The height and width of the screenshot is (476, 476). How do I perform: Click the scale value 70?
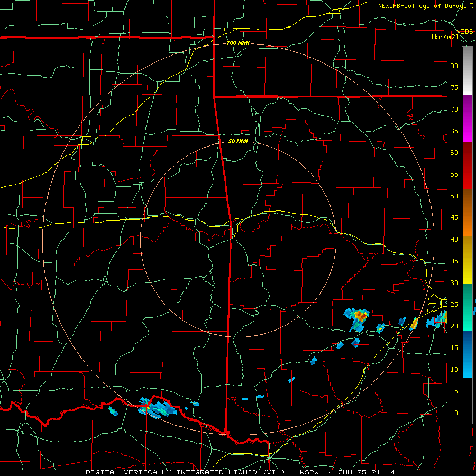pyautogui.click(x=454, y=109)
